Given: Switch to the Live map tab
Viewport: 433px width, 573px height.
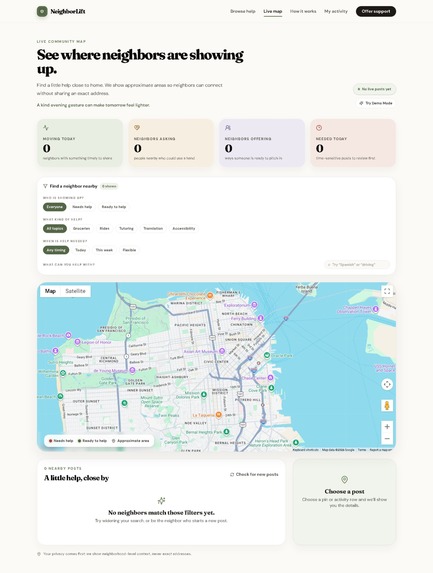Looking at the screenshot, I should (273, 11).
